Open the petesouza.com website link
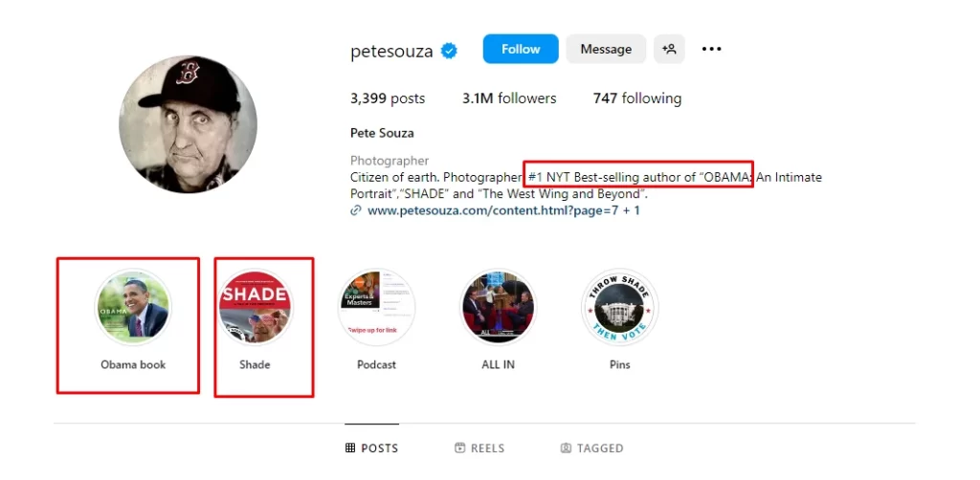The height and width of the screenshot is (480, 980). pyautogui.click(x=503, y=210)
